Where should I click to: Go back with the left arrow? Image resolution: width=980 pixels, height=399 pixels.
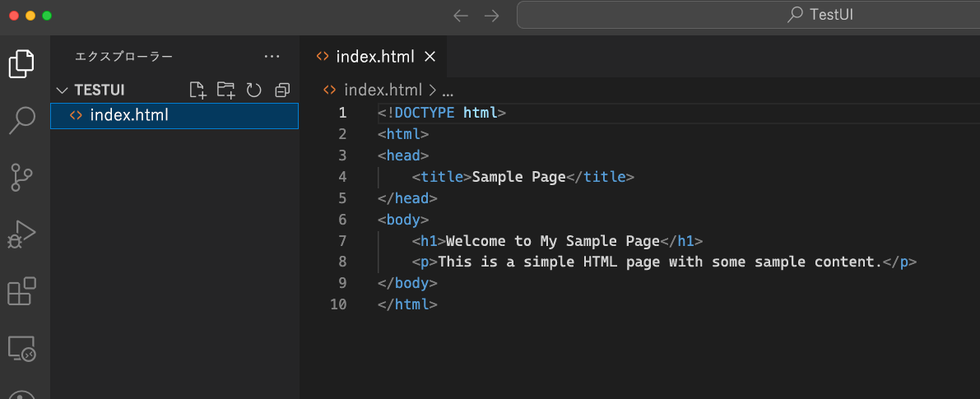[461, 16]
